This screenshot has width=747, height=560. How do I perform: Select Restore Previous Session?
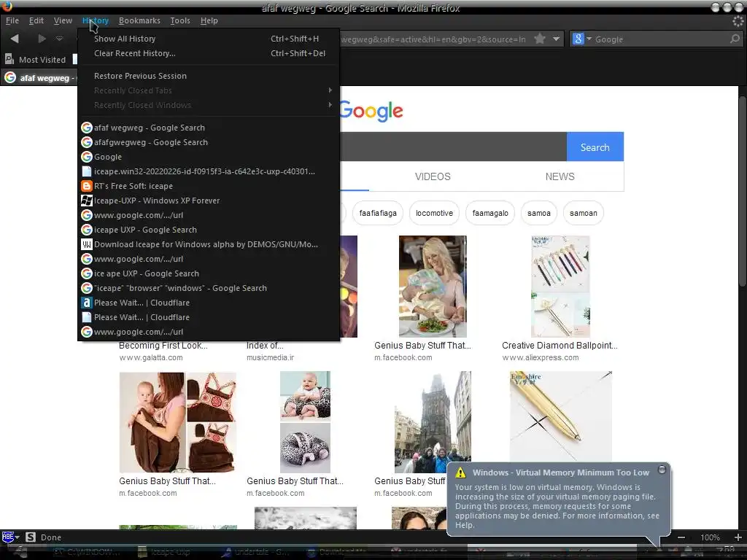pos(209,76)
